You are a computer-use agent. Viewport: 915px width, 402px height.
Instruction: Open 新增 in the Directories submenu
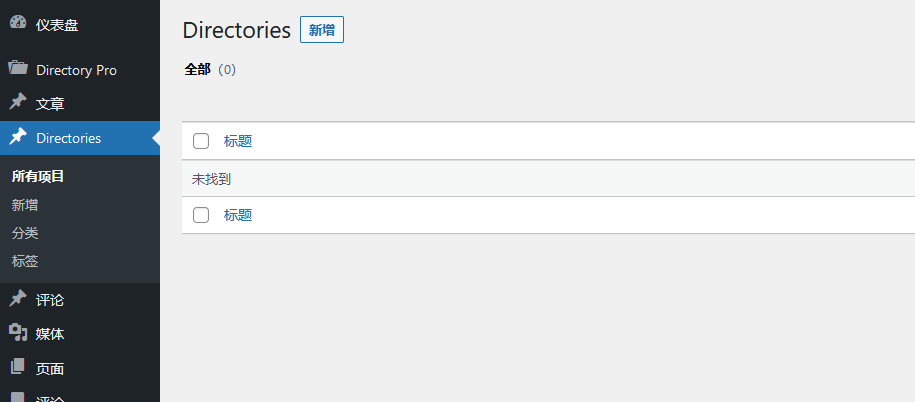25,205
